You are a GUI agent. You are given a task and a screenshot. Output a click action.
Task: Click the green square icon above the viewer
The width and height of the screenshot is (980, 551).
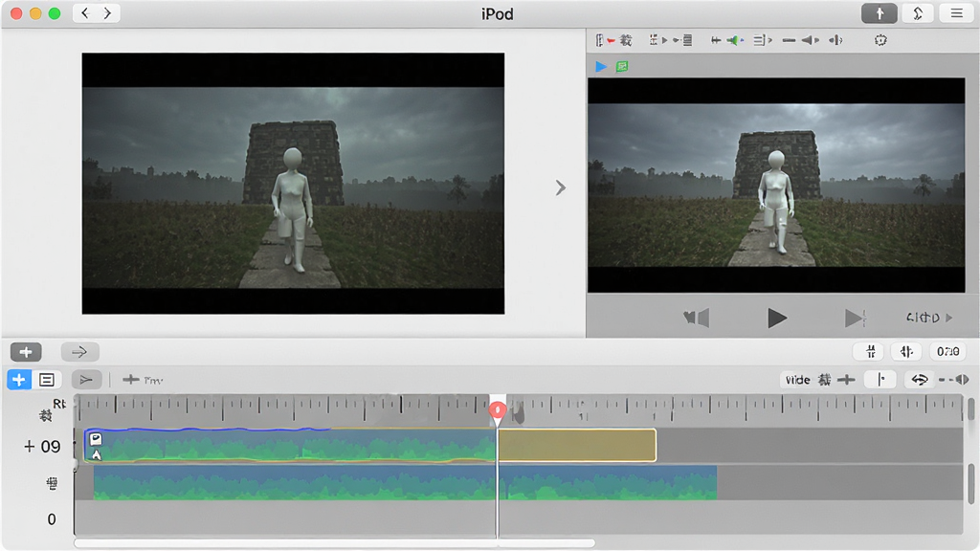[622, 66]
